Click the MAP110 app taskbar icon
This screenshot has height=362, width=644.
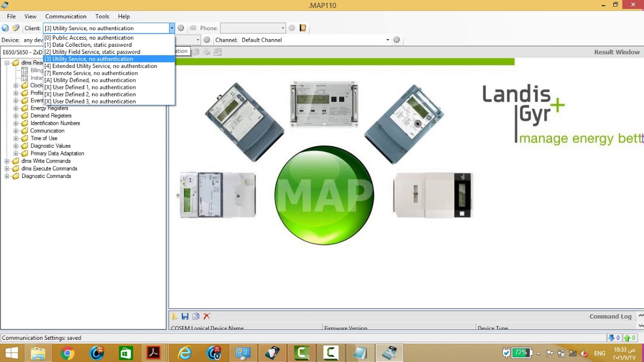tap(389, 353)
